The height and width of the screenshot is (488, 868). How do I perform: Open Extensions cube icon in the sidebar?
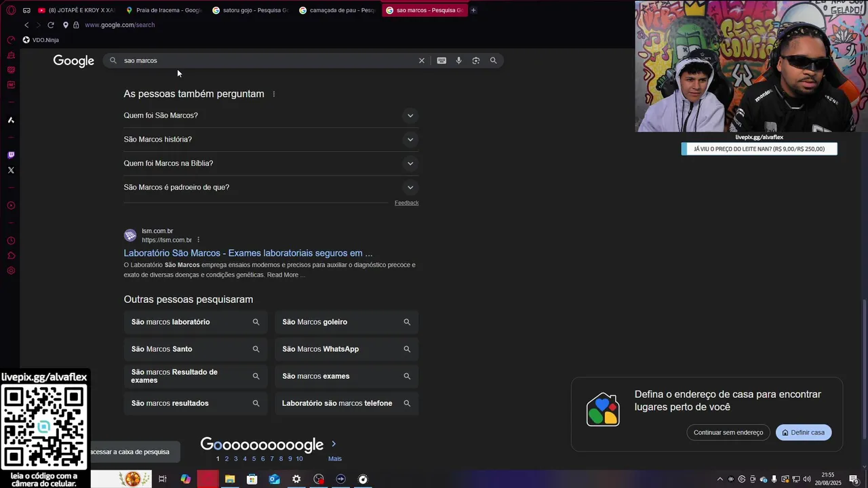(11, 256)
